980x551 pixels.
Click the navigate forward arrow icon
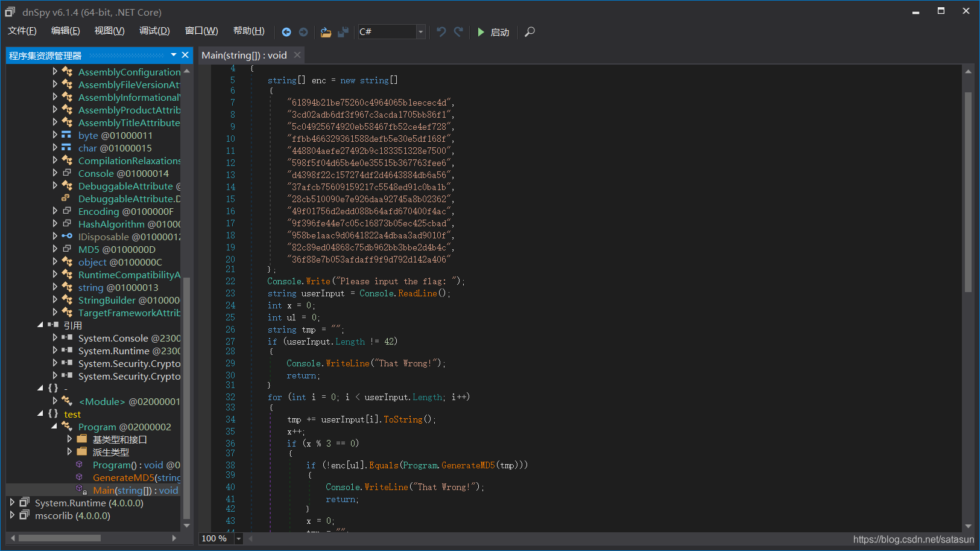(303, 32)
